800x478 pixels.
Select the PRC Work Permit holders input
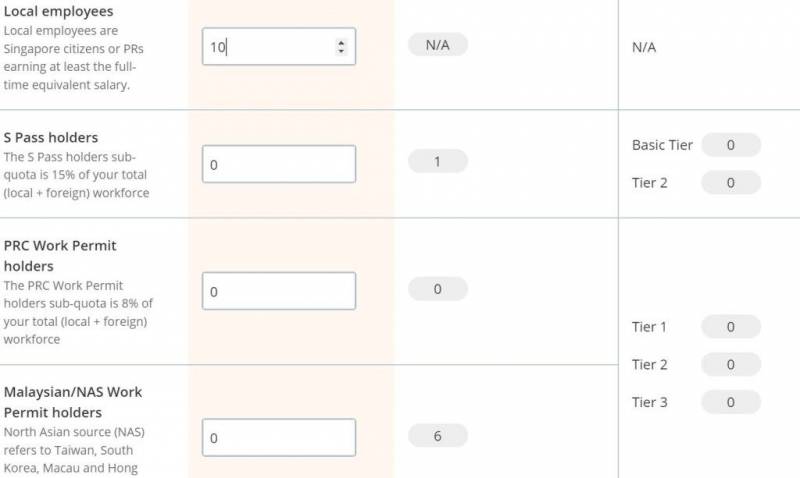(x=279, y=291)
